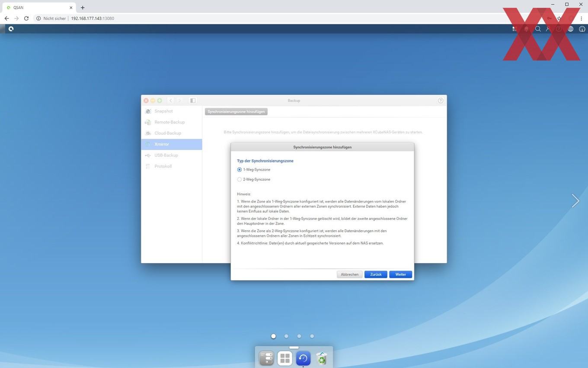Click the Typ der Synchronisierungszone heading
This screenshot has height=368, width=588.
tap(265, 161)
